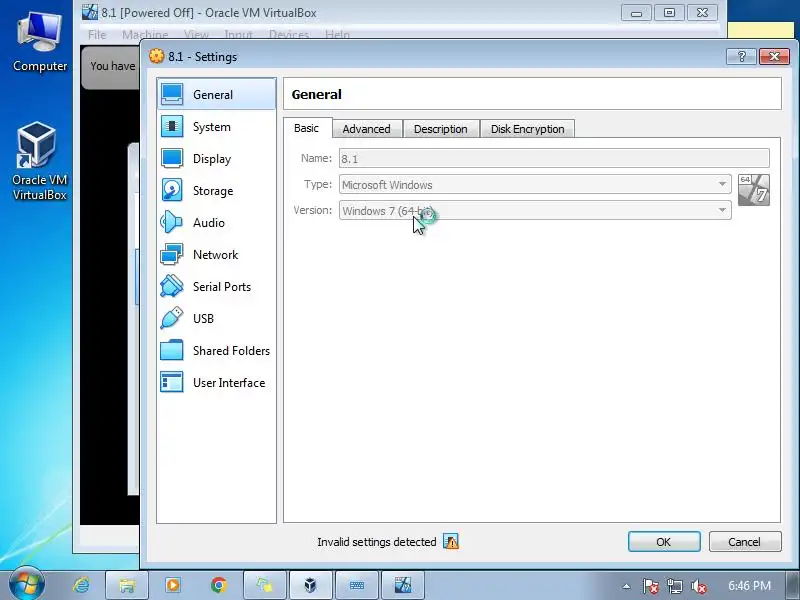Open the Network settings icon

pos(172,255)
